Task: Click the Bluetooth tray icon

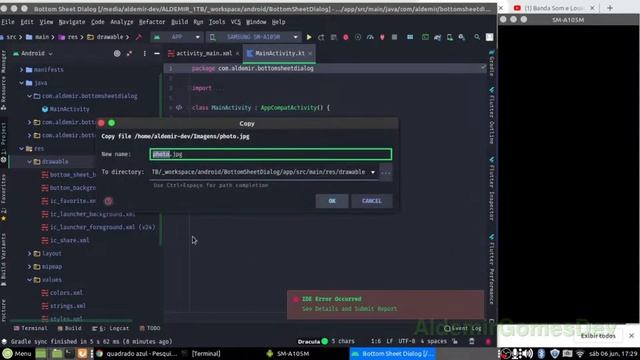Action: [x=541, y=353]
